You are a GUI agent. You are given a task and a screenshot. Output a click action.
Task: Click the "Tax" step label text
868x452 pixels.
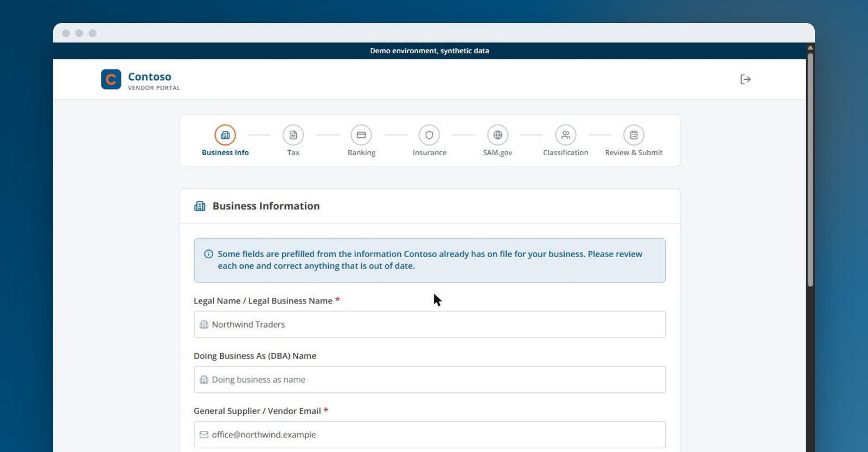click(x=293, y=152)
